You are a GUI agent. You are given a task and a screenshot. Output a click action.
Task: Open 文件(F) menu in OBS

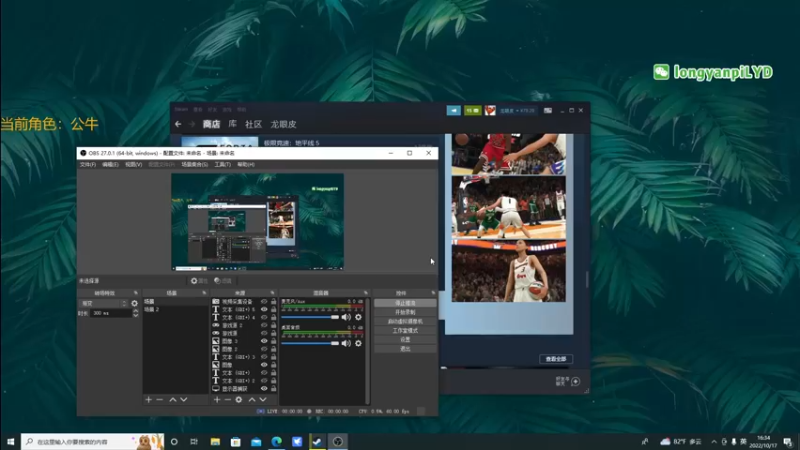tap(87, 164)
